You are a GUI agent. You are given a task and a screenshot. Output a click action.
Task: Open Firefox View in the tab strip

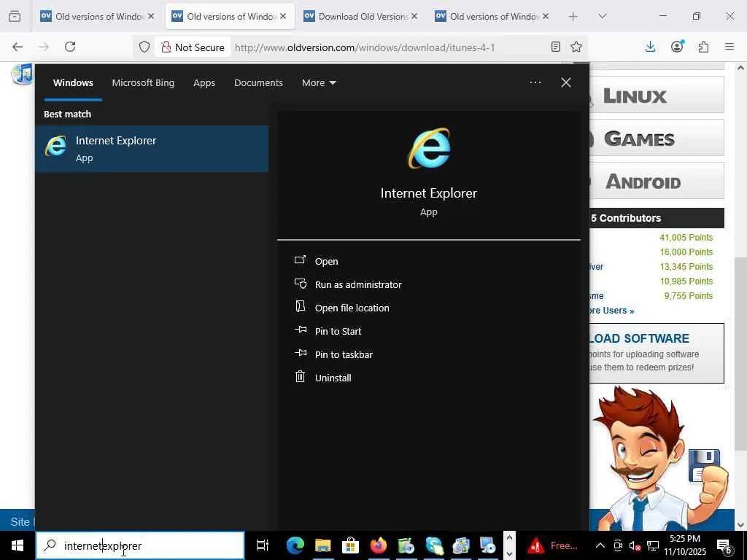tap(15, 16)
